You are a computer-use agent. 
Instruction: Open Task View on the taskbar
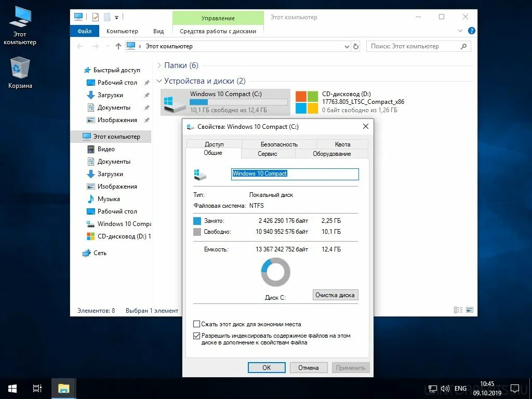tap(37, 389)
